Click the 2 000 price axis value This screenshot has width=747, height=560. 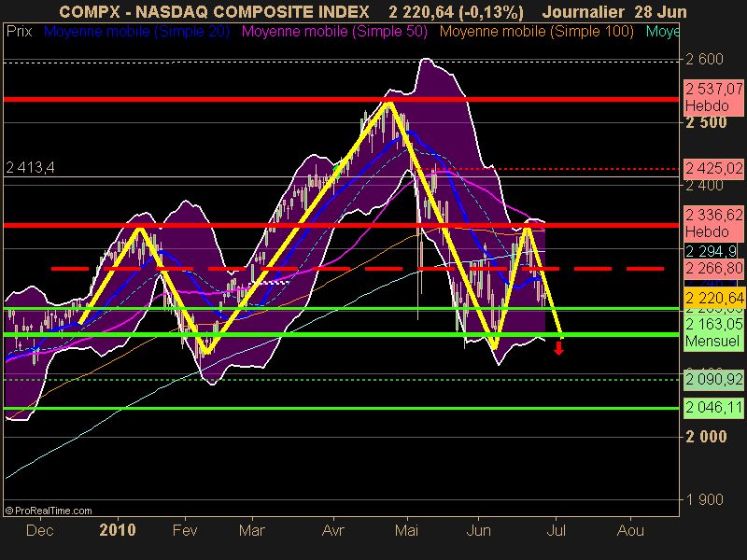tap(706, 437)
